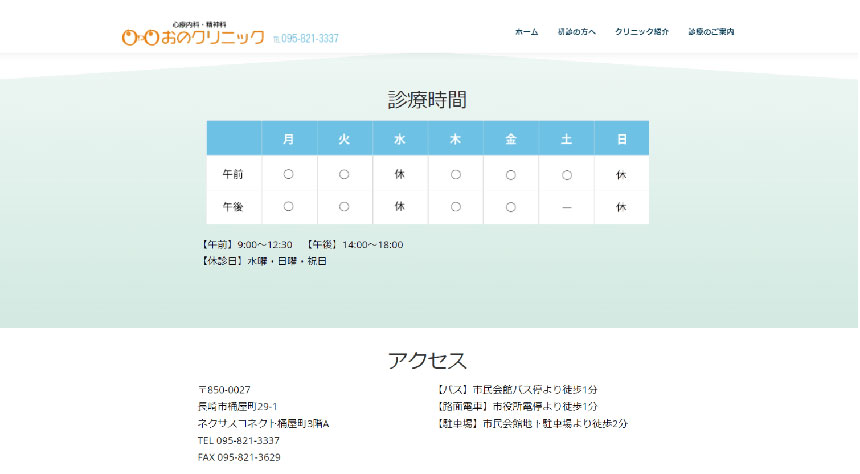Click the Saturday morning circle cell

click(x=567, y=174)
